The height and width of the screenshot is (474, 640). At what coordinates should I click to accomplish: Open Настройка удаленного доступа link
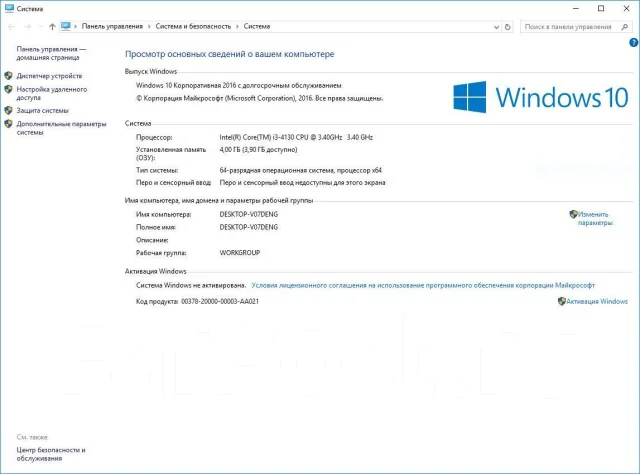51,93
